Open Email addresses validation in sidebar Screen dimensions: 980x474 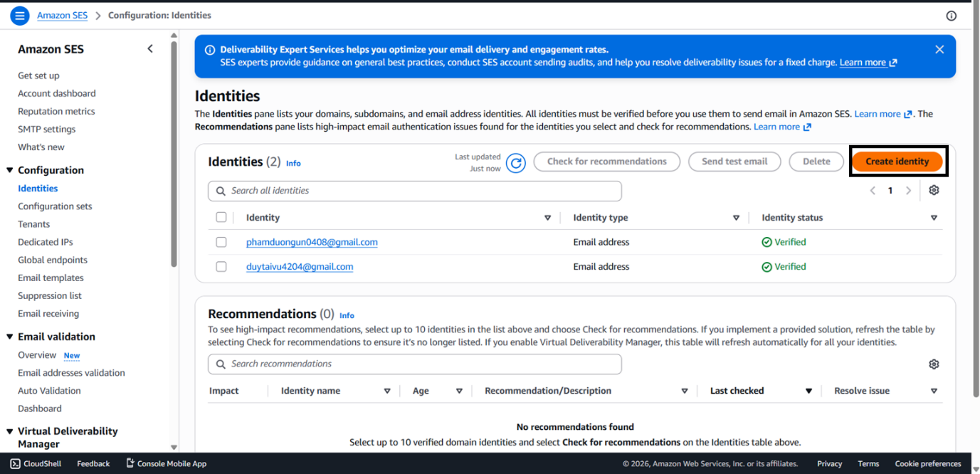point(71,372)
